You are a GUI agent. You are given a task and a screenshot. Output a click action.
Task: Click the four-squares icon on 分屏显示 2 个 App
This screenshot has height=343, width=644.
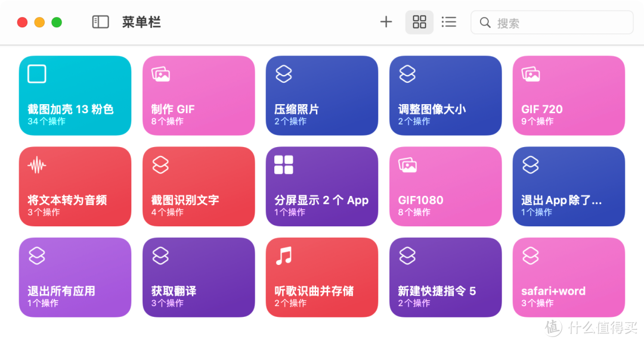tap(284, 165)
